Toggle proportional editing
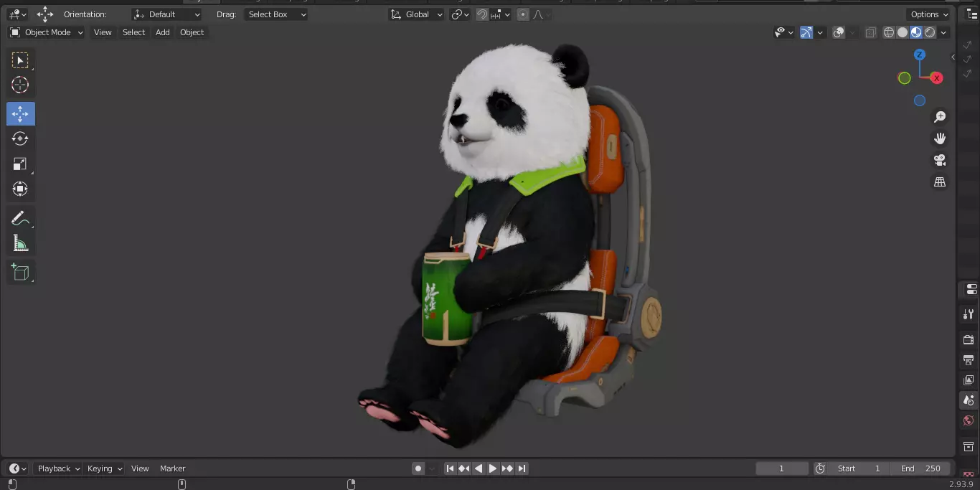980x490 pixels. (x=522, y=14)
